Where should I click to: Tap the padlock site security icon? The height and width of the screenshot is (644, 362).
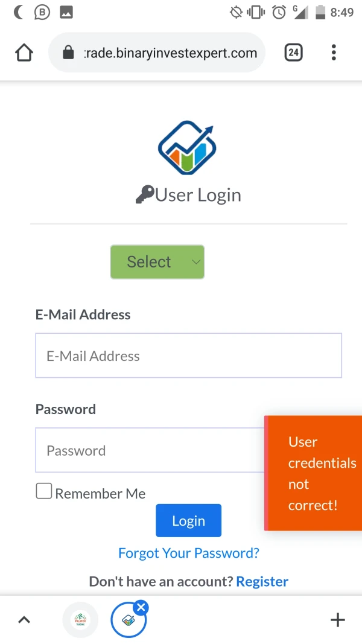(68, 53)
